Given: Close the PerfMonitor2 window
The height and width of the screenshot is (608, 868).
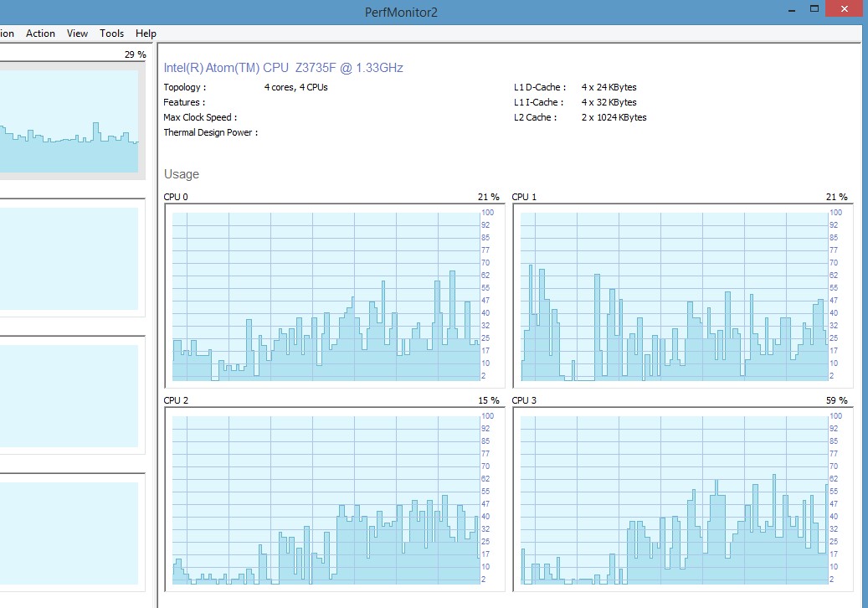Looking at the screenshot, I should tap(845, 8).
